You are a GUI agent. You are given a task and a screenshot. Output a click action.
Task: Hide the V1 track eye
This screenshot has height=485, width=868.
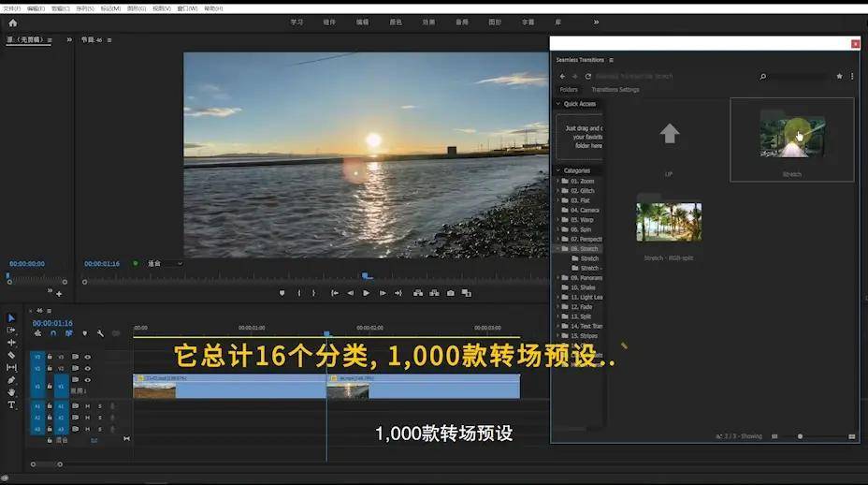click(x=88, y=380)
